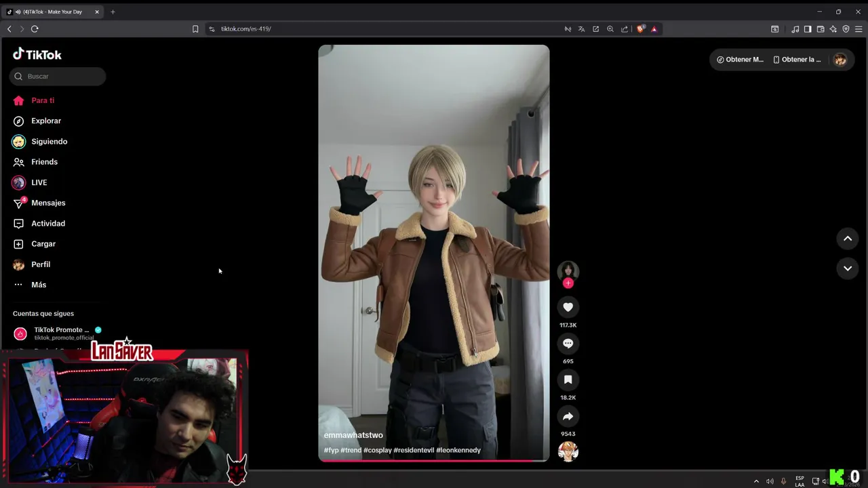Share the video with arrow icon
This screenshot has width=868, height=488.
click(568, 416)
